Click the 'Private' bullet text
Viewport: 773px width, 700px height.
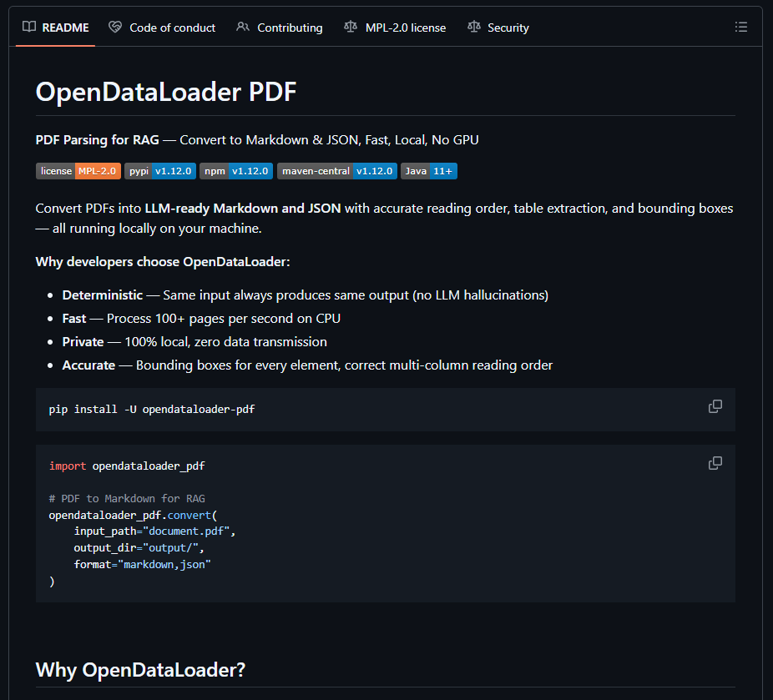pos(83,342)
